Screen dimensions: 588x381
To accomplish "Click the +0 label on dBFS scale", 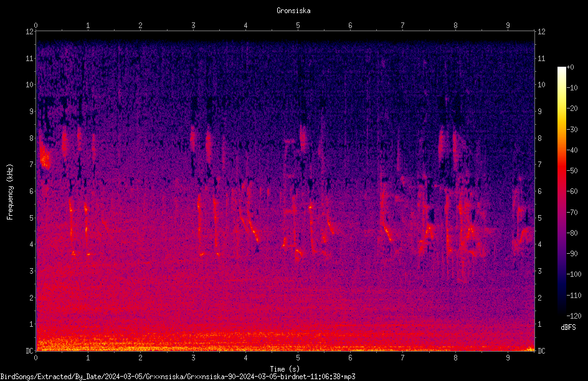I will [570, 67].
